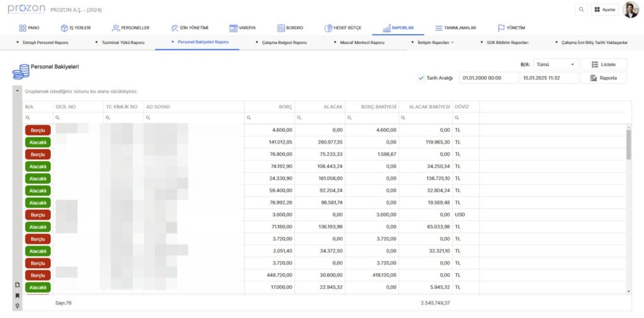Expand the İletişim Raporları dropdown
Image resolution: width=644 pixels, height=318 pixels.
point(436,42)
